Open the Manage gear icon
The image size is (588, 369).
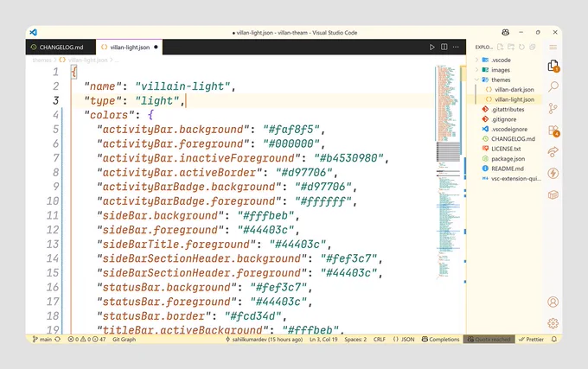pos(553,323)
